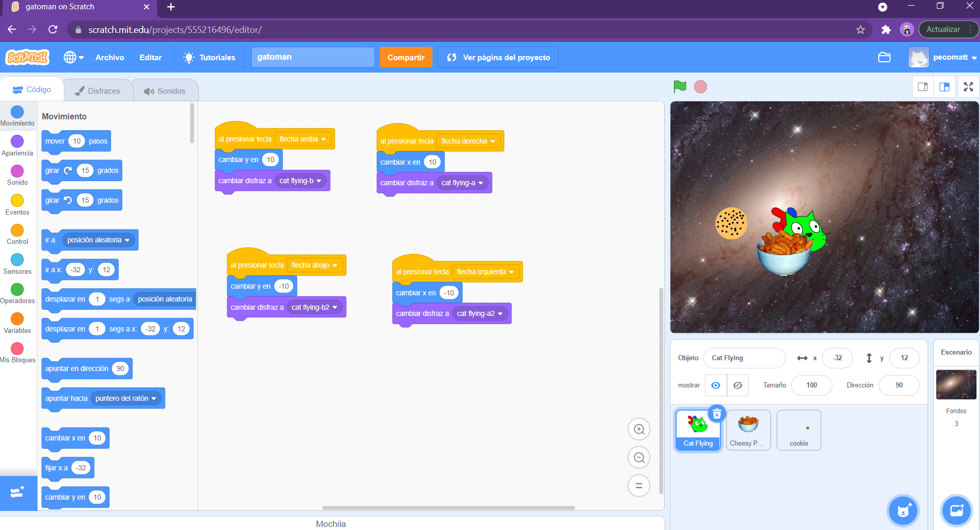The height and width of the screenshot is (530, 980).
Task: Select the Sonido block category
Action: [x=17, y=175]
